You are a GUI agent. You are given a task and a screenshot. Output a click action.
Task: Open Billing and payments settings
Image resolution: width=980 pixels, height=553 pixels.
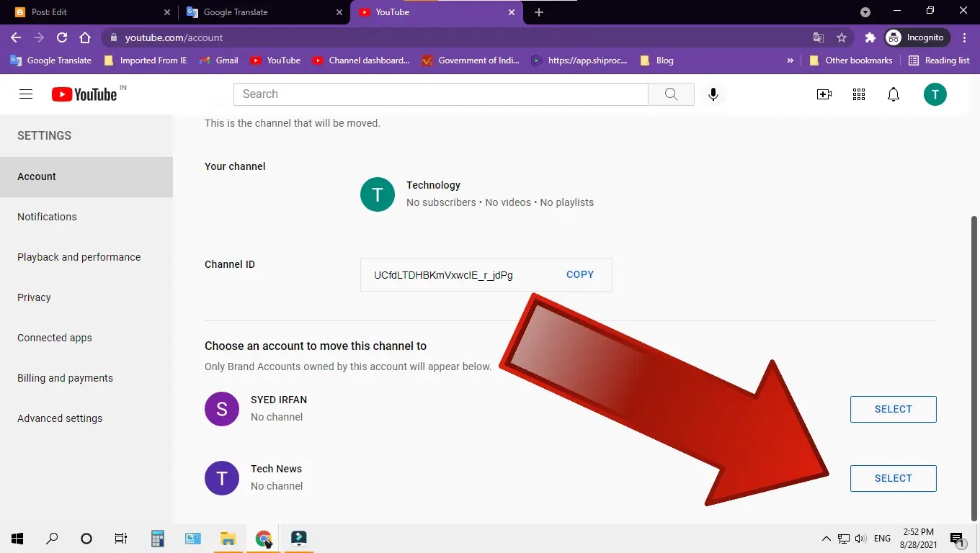pyautogui.click(x=86, y=378)
